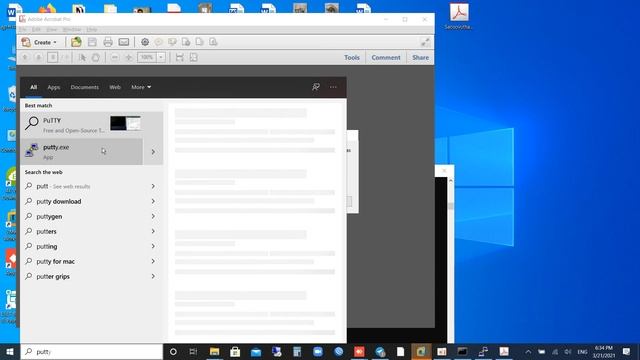Open the Windows Start menu
This screenshot has height=360, width=640.
[x=10, y=351]
